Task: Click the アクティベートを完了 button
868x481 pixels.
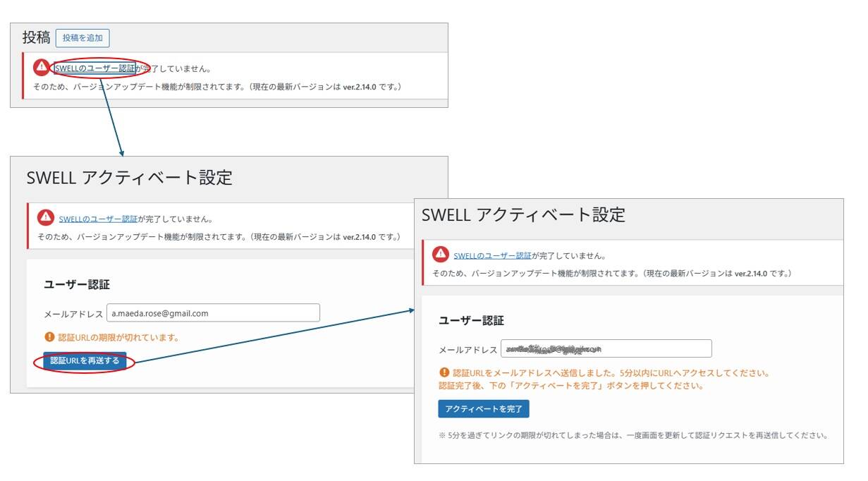Action: [x=483, y=409]
